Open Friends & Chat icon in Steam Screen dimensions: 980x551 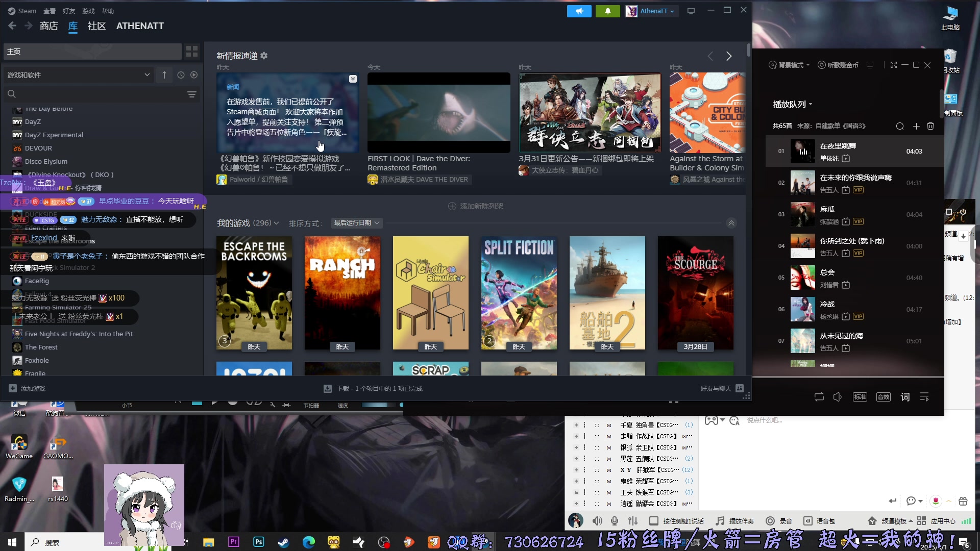(x=740, y=388)
